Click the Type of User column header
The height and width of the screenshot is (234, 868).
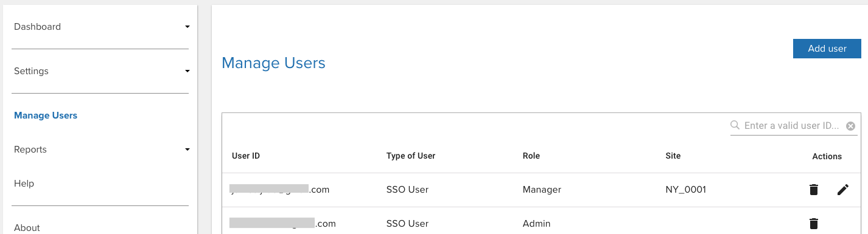[x=411, y=156]
